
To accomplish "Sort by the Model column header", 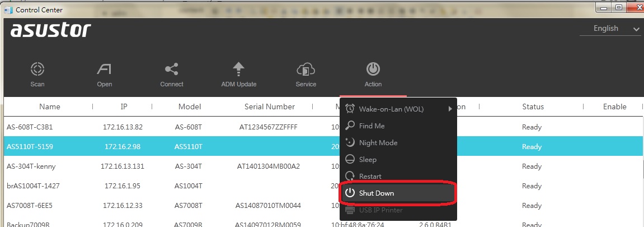I will coord(189,106).
